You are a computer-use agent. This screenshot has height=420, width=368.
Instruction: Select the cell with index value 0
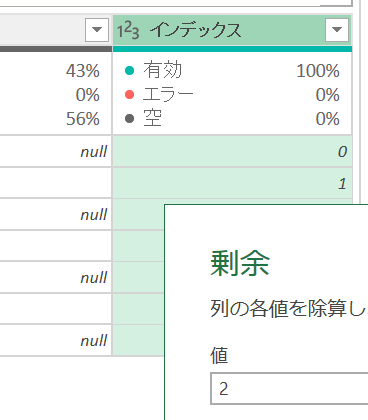[232, 152]
